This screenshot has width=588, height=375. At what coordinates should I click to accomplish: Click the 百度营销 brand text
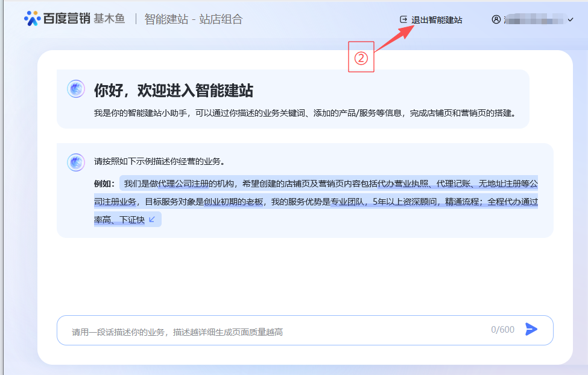point(66,19)
